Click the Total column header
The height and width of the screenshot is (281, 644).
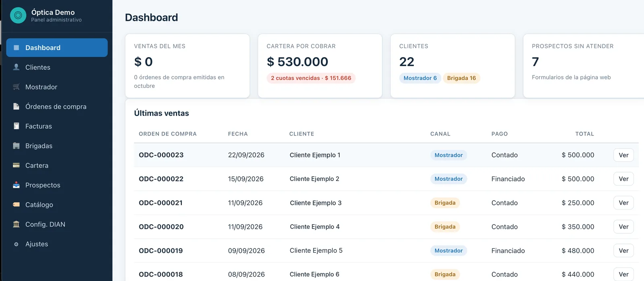[584, 134]
